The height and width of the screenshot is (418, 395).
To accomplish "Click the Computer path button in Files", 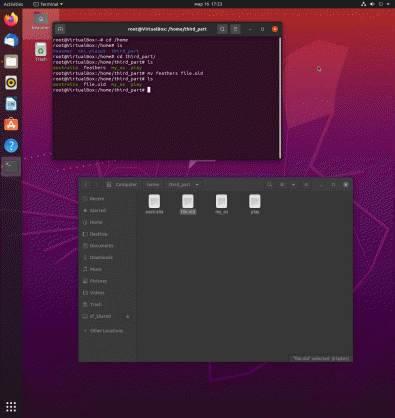I will coord(122,184).
